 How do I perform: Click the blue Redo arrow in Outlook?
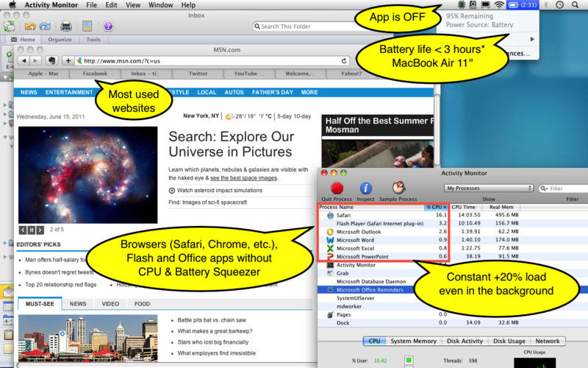45,26
